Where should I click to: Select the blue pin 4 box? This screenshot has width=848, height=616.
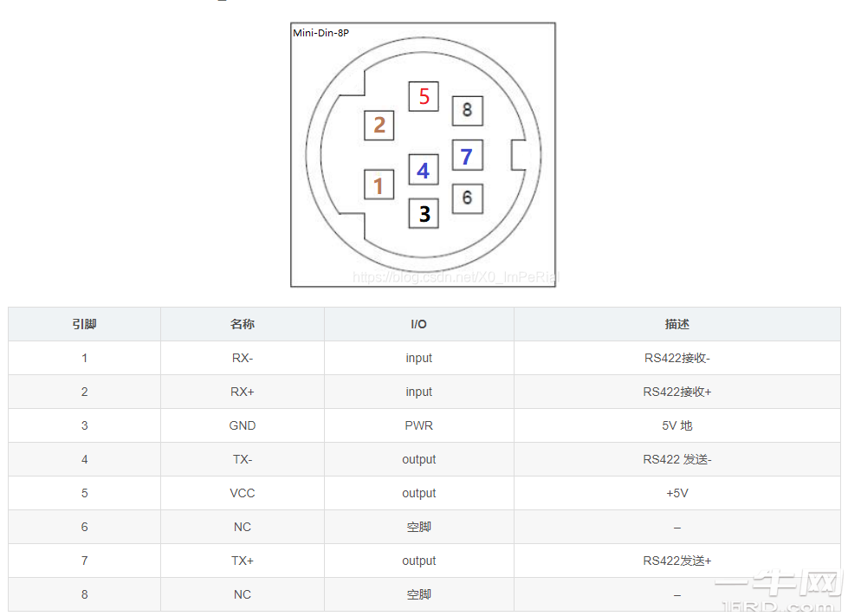pos(423,170)
